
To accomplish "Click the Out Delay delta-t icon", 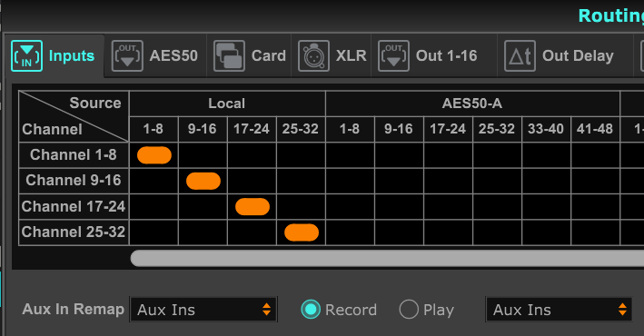I will pos(520,56).
